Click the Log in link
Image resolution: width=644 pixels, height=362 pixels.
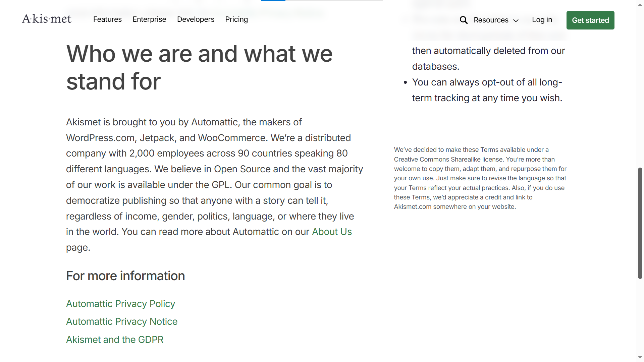(542, 20)
